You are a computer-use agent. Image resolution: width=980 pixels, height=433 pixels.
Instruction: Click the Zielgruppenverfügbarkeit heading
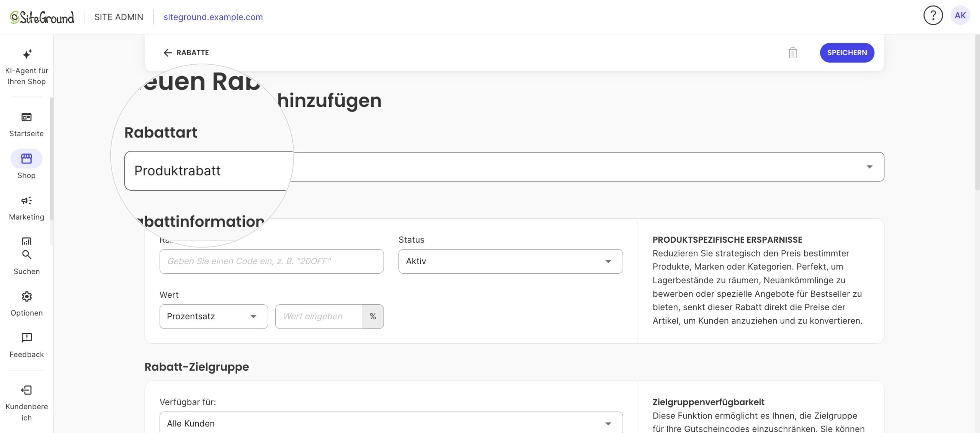[x=708, y=402]
